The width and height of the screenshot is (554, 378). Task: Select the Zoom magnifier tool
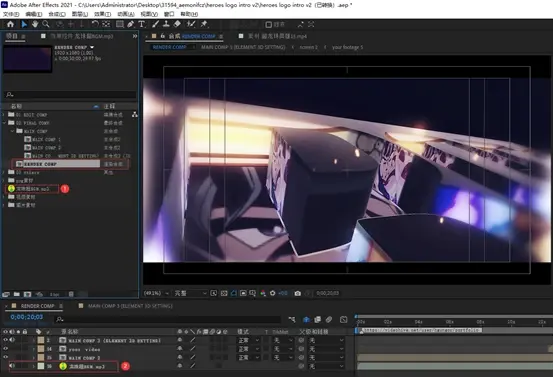pyautogui.click(x=46, y=24)
